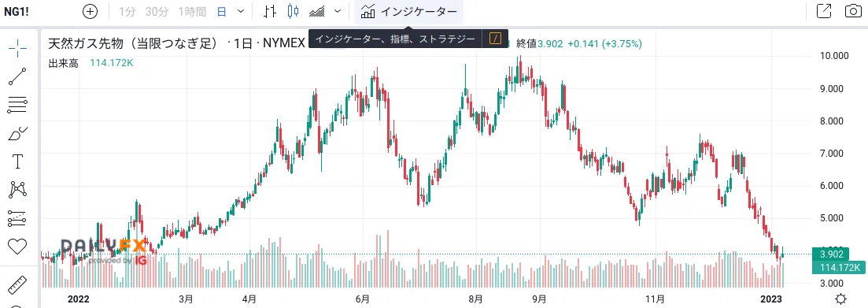Select the 30分 timeframe
868x308 pixels.
pyautogui.click(x=157, y=11)
